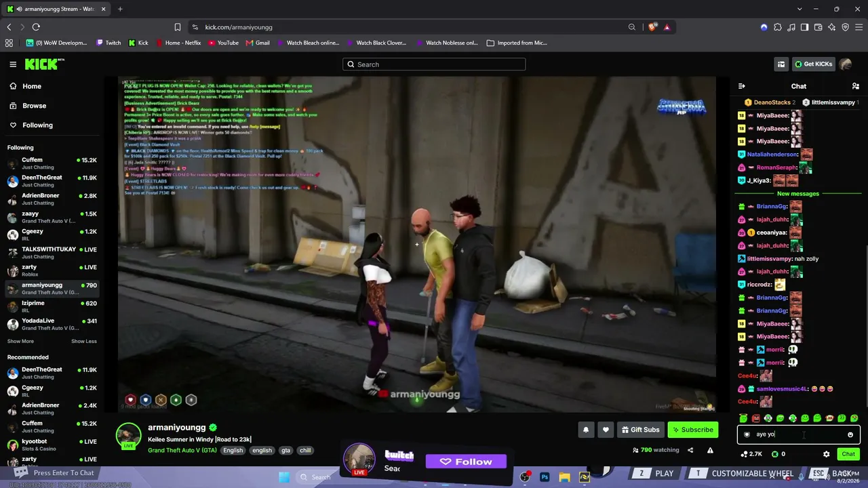The width and height of the screenshot is (868, 488).
Task: Go back in browser
Action: (9, 27)
